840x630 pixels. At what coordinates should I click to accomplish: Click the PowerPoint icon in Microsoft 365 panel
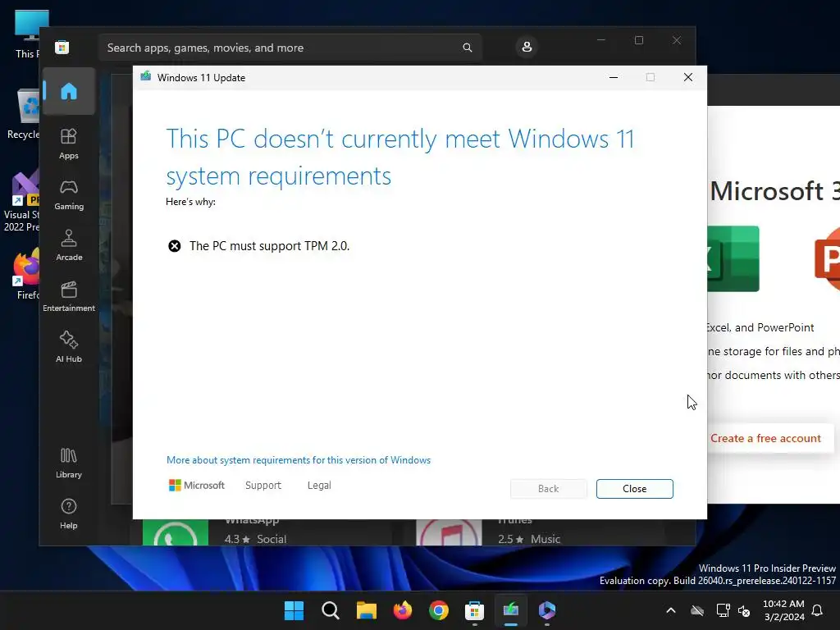click(827, 259)
